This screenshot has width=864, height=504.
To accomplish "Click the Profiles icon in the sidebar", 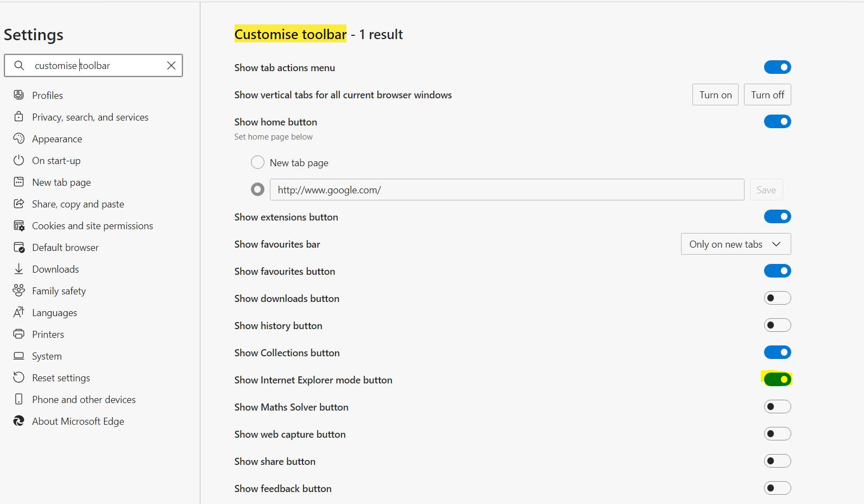I will tap(19, 95).
